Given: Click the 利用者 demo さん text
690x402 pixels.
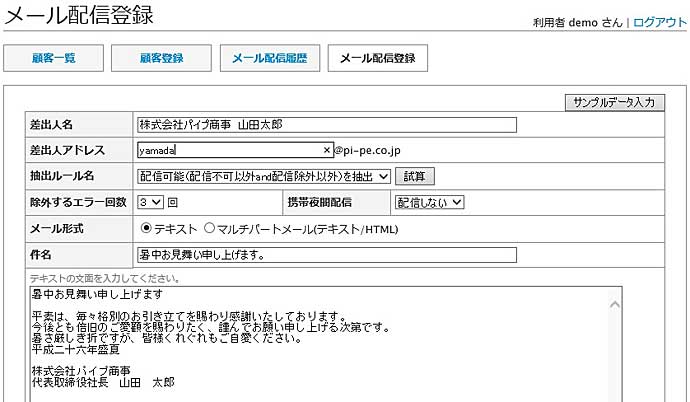Looking at the screenshot, I should [x=577, y=22].
